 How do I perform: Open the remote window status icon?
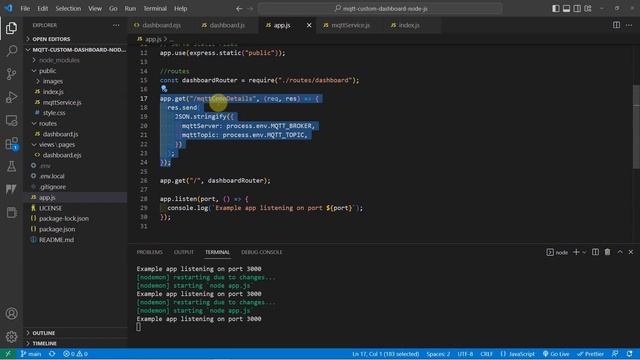click(x=8, y=354)
